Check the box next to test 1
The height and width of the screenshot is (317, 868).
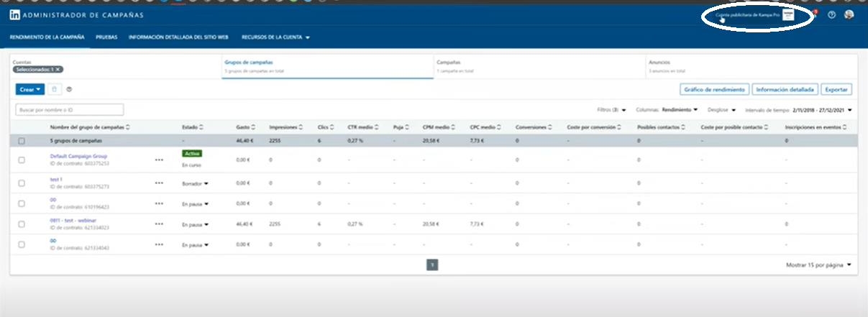click(22, 183)
